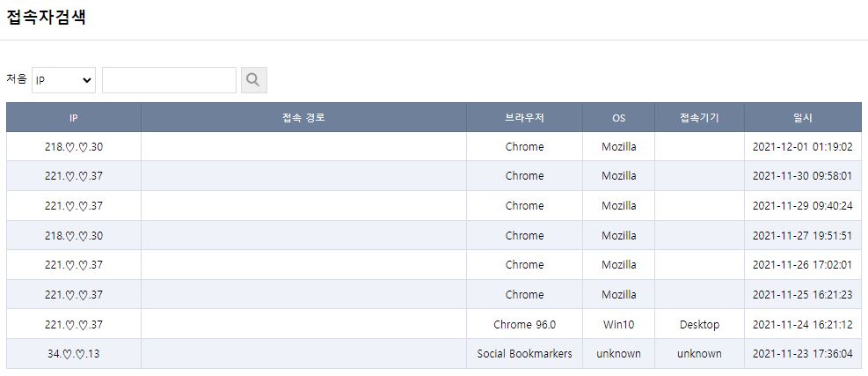
Task: Select IP 218.♡.♡.30 in the 2021-12-01 row
Action: click(74, 147)
